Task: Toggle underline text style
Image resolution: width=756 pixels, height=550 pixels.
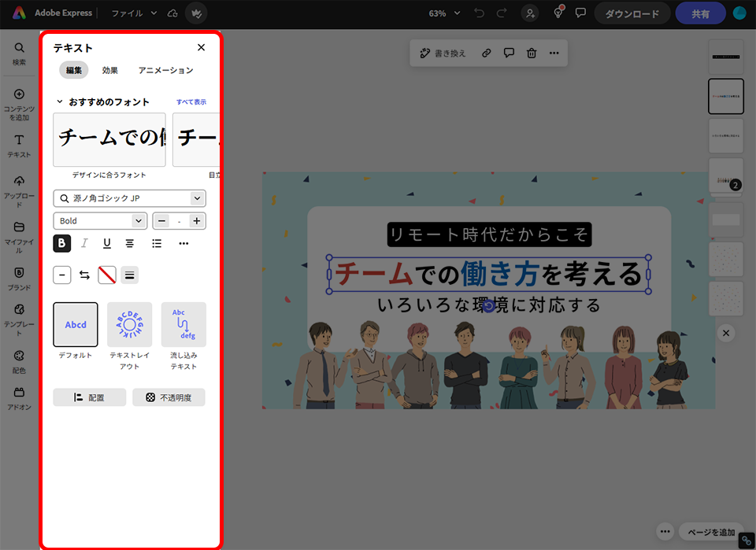Action: [x=107, y=244]
